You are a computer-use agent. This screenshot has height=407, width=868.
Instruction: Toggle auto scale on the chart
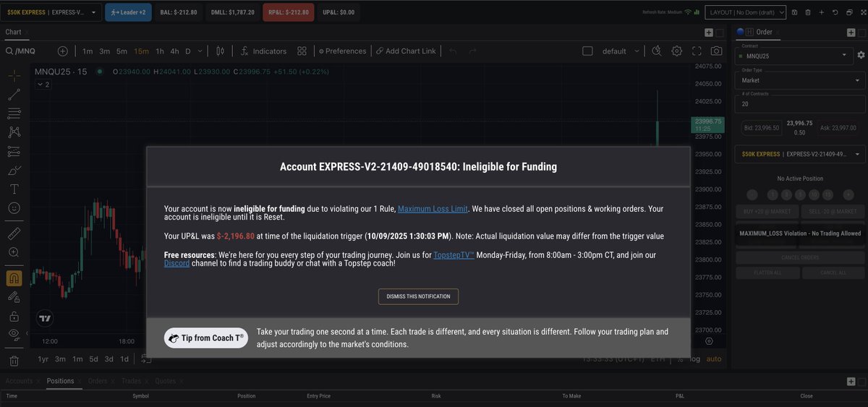pos(714,359)
